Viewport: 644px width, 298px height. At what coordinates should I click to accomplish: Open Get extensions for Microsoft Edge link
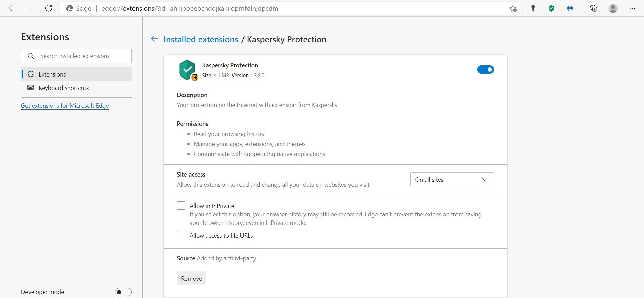(65, 106)
